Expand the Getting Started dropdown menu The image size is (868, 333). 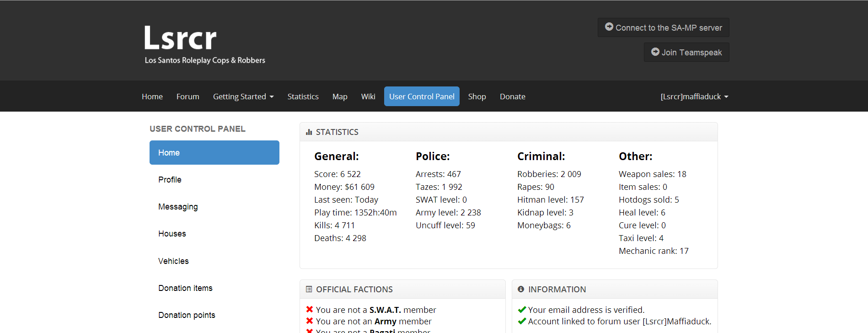[243, 97]
